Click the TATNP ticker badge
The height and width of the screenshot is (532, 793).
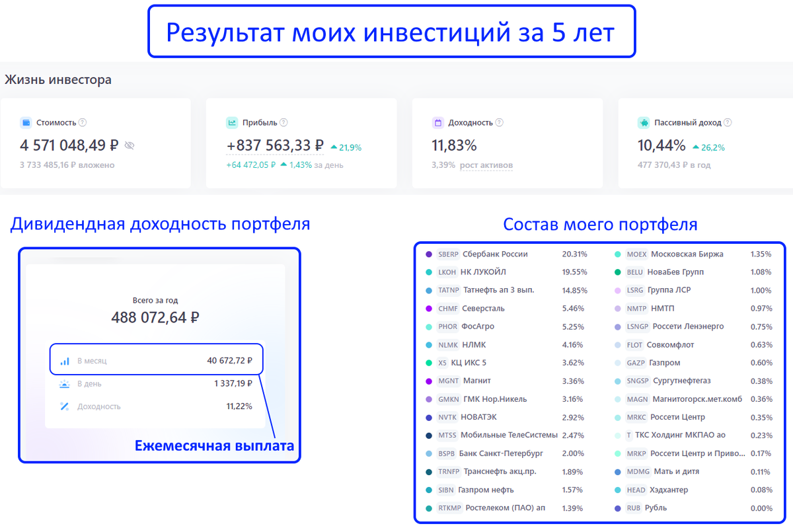click(449, 290)
